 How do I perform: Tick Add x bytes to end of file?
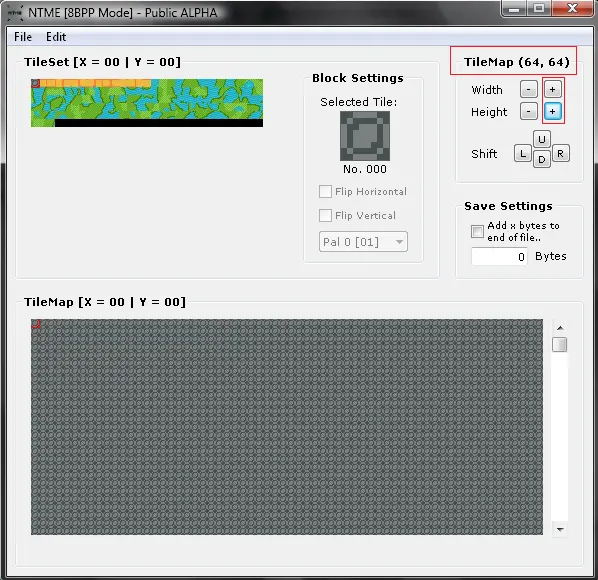click(477, 231)
